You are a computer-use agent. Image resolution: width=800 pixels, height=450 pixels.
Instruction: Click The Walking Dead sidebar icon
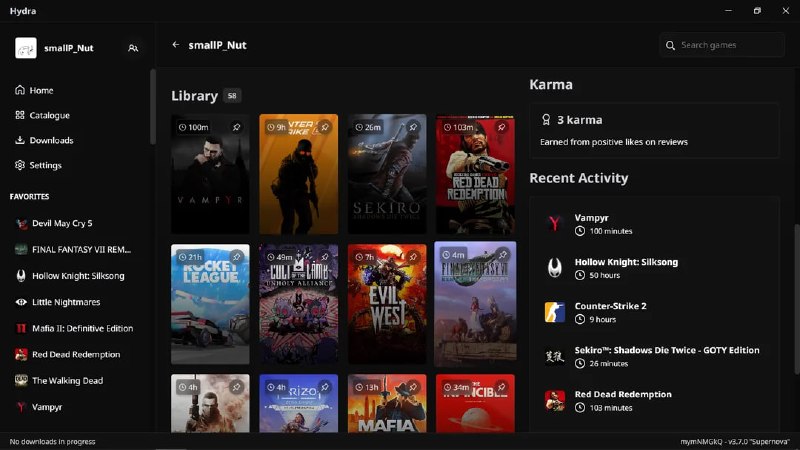21,381
